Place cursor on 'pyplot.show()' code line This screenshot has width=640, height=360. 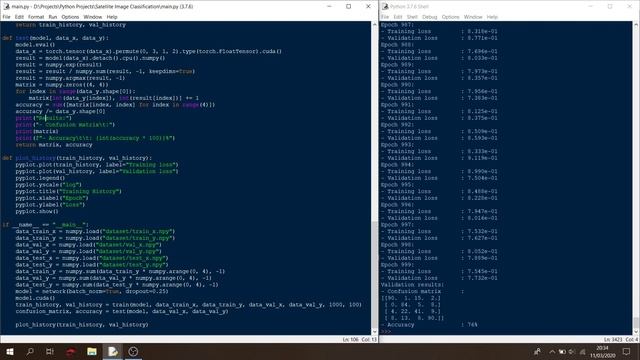tap(37, 211)
